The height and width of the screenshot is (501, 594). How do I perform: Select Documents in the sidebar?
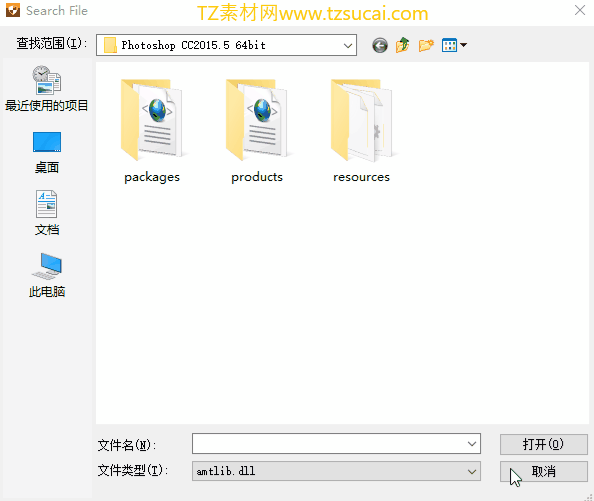click(x=47, y=213)
